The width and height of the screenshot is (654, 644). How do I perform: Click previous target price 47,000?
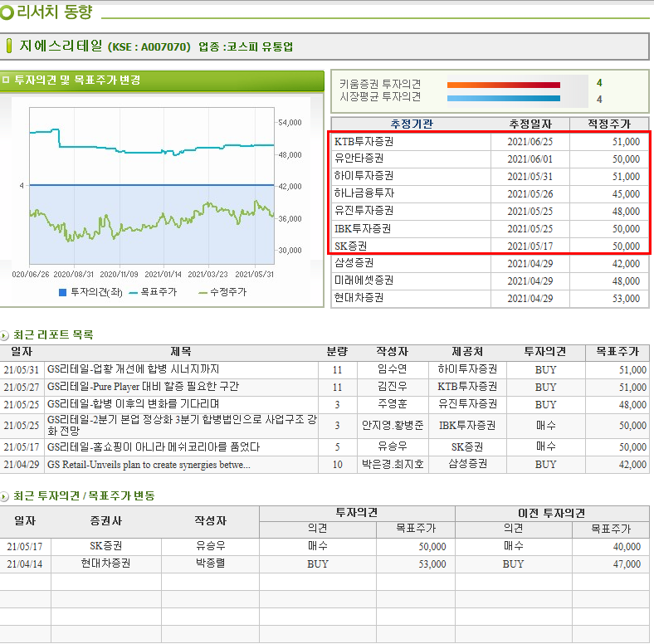(x=627, y=564)
